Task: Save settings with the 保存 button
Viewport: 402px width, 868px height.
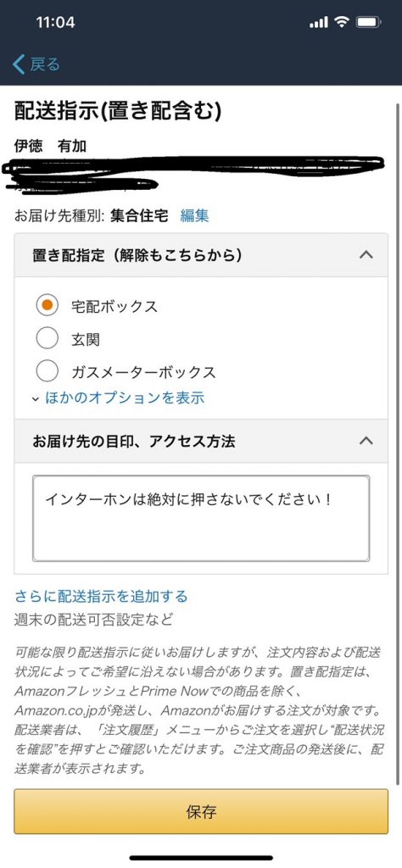Action: pos(201,811)
